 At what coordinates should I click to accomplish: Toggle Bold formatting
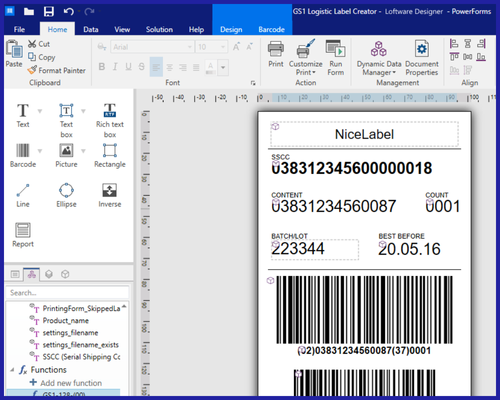point(102,67)
